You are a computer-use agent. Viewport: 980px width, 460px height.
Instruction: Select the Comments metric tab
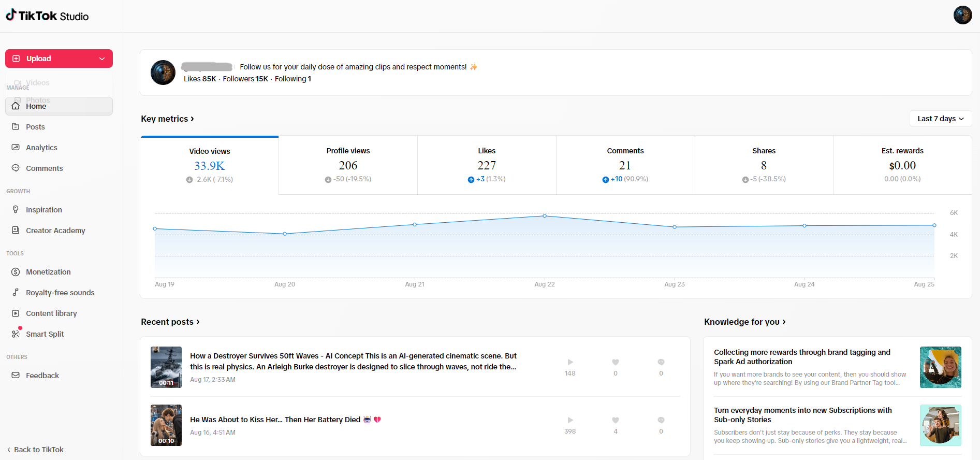pos(625,165)
